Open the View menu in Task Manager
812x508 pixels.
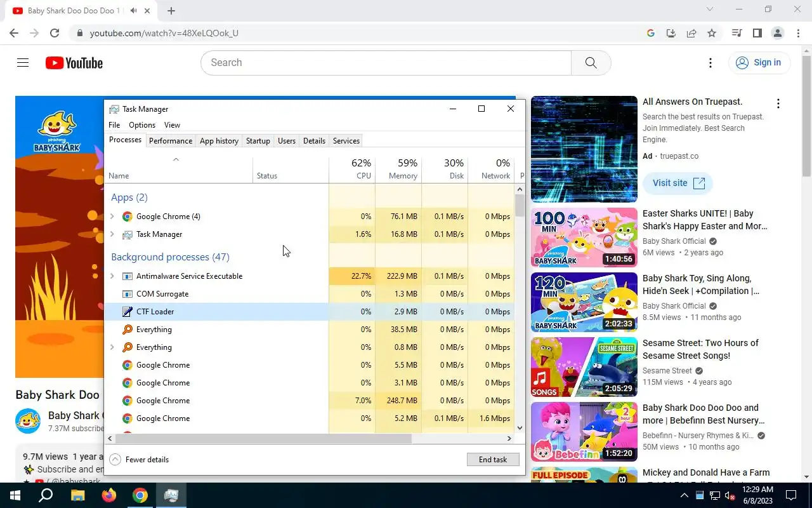172,125
